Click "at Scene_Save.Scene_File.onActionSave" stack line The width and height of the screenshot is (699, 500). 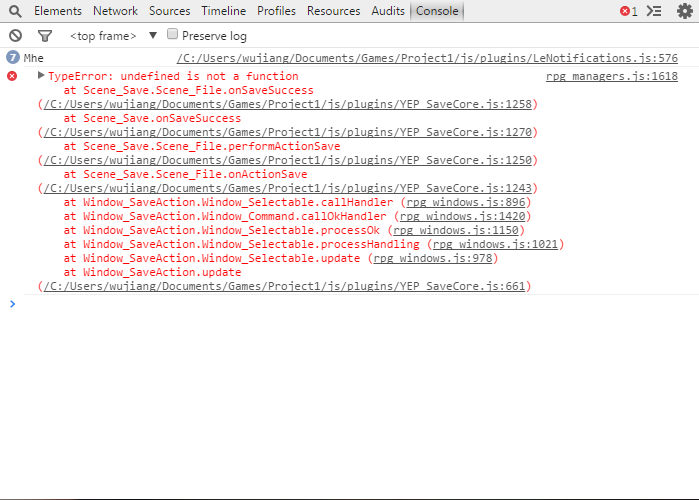(x=185, y=174)
